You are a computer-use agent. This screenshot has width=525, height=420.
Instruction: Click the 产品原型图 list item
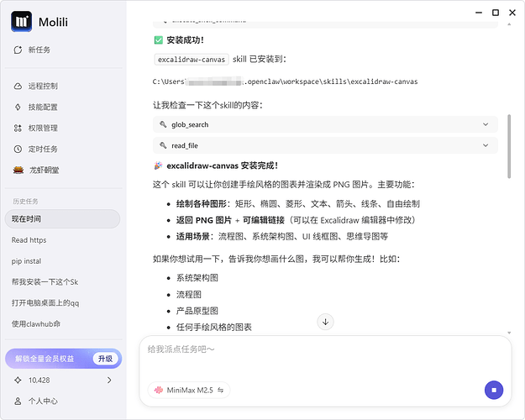pos(197,311)
